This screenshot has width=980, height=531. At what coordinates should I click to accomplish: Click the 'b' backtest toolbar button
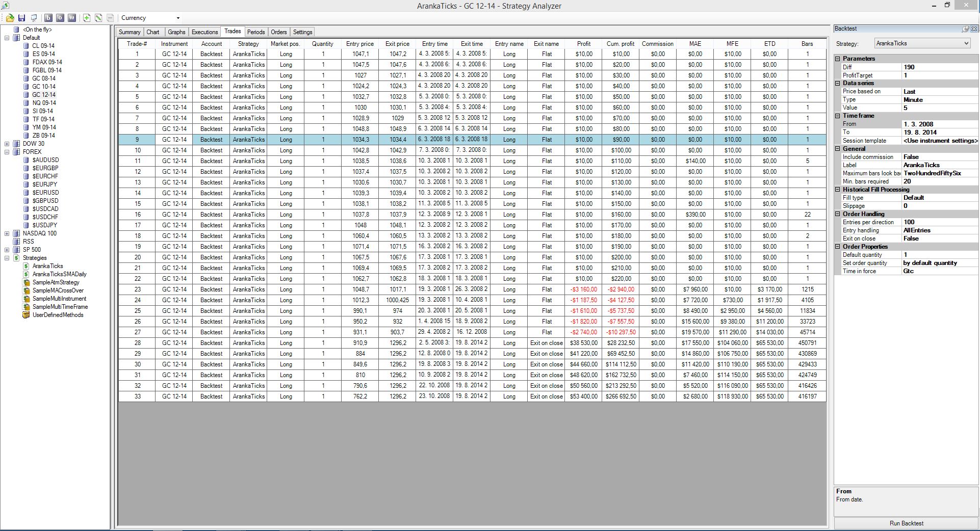click(x=48, y=18)
